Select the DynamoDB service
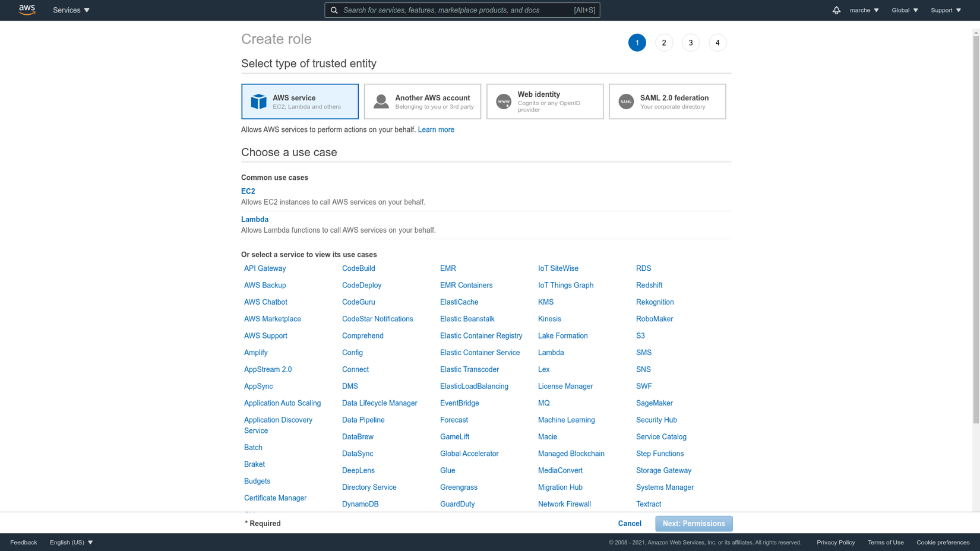 (361, 504)
